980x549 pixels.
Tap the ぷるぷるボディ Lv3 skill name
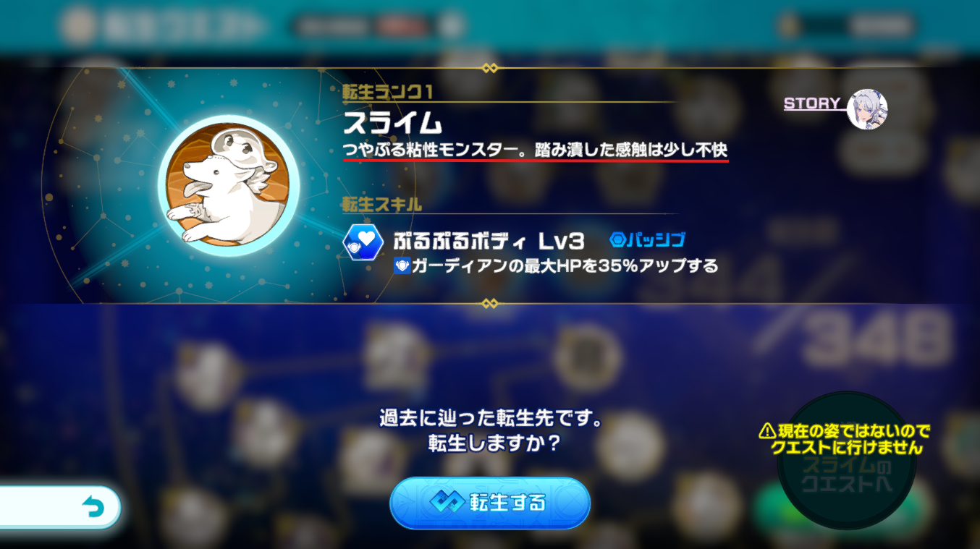coord(489,240)
